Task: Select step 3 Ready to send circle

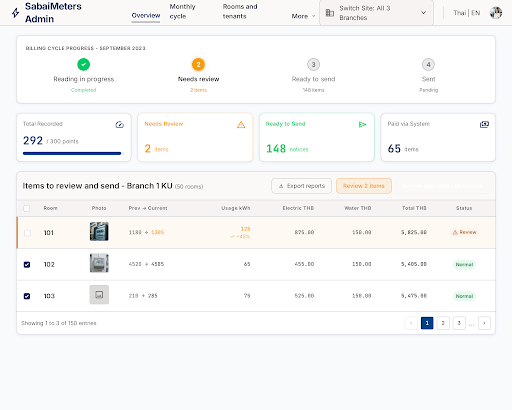Action: coord(313,64)
